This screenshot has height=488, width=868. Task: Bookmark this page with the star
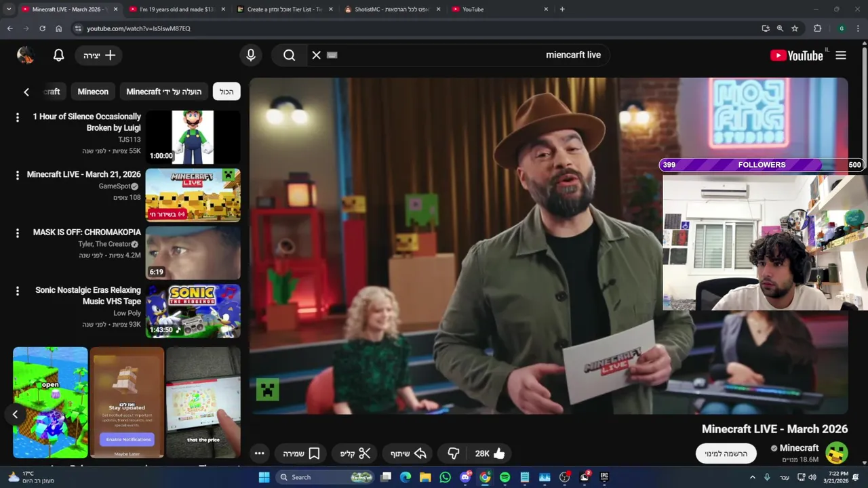pyautogui.click(x=795, y=28)
